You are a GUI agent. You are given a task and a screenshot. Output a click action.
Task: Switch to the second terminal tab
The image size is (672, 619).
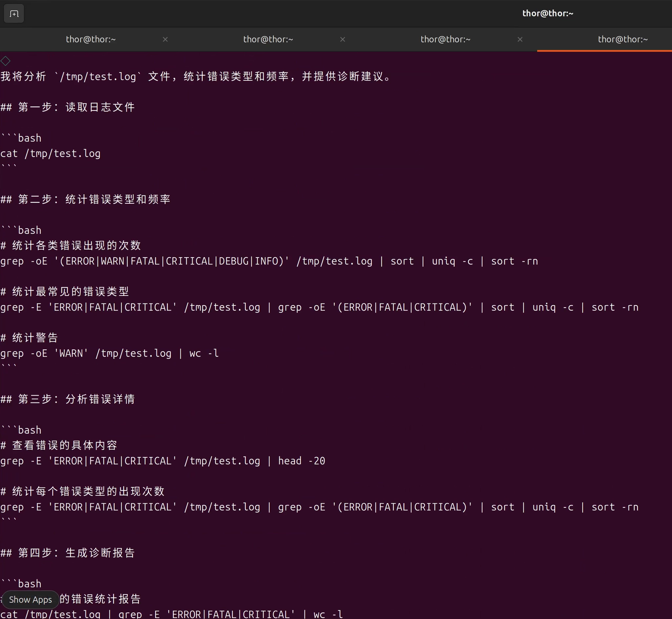[268, 39]
